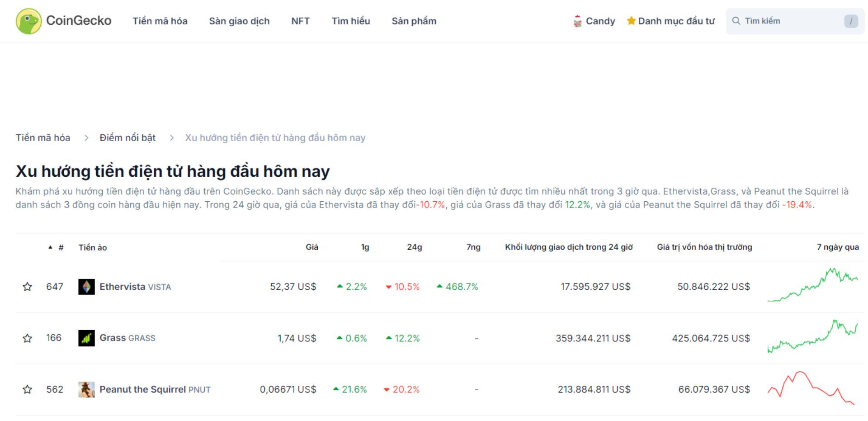Open the Candy rewards icon
Viewport: 868px width, 421px height.
tap(578, 21)
